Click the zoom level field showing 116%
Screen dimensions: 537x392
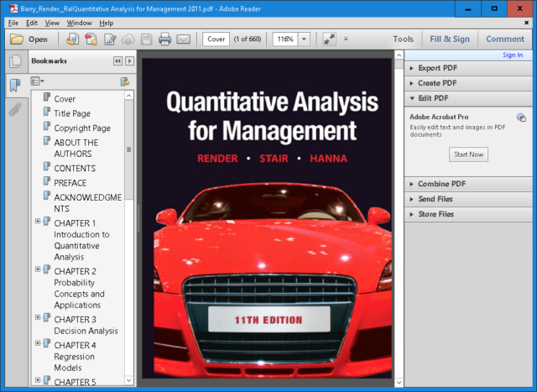coord(285,39)
